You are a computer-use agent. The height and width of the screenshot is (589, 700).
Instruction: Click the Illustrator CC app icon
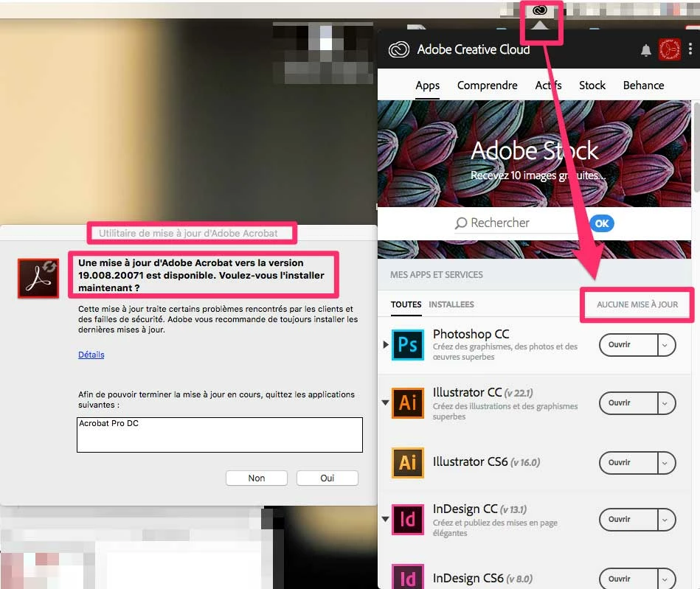pyautogui.click(x=408, y=403)
